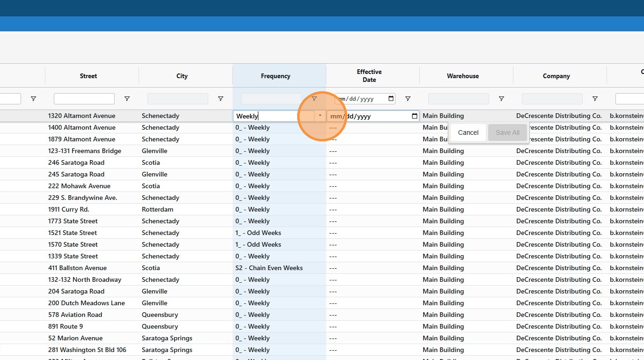
Task: Expand the Frequency dropdown arrow beside Weekly
Action: [320, 116]
